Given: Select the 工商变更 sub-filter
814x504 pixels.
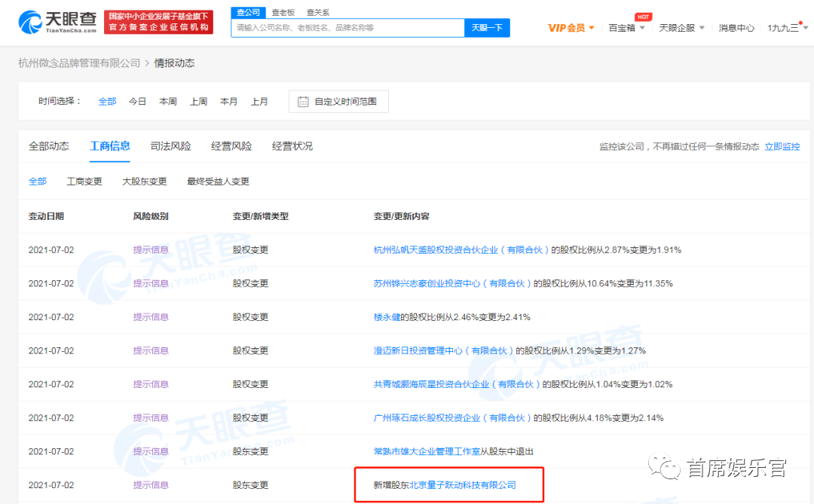Looking at the screenshot, I should pos(84,182).
